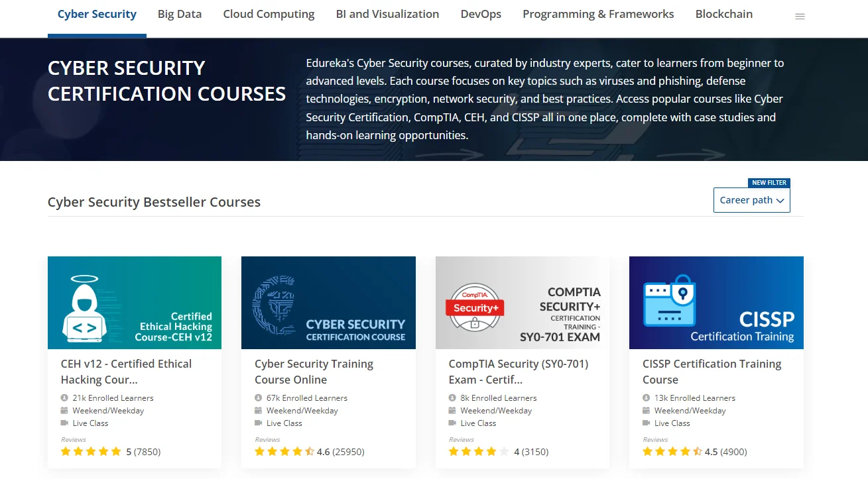Click the calendar icon on CISSP card
Image resolution: width=868 pixels, height=479 pixels.
click(x=646, y=411)
